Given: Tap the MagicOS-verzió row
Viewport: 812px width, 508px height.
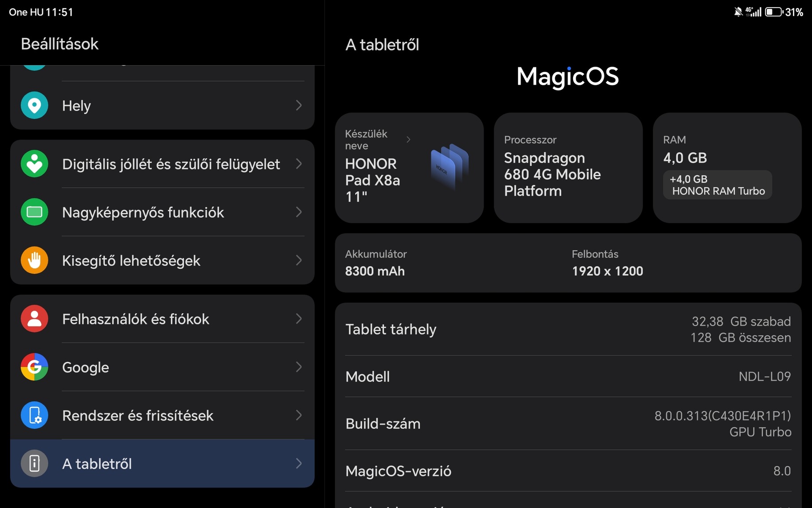Looking at the screenshot, I should click(568, 471).
